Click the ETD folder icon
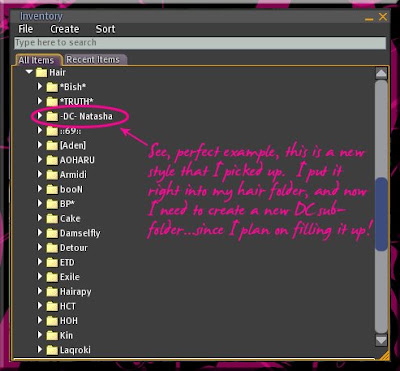This screenshot has width=400, height=371. (52, 263)
